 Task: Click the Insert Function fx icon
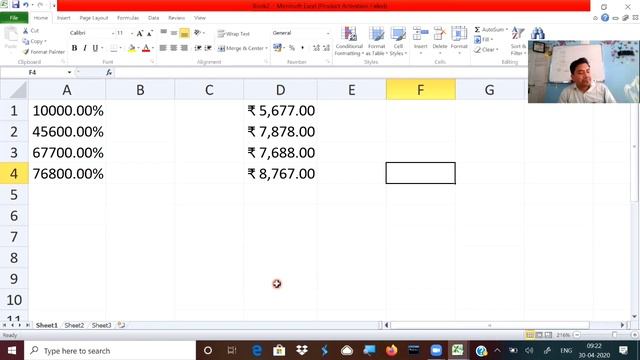point(109,72)
